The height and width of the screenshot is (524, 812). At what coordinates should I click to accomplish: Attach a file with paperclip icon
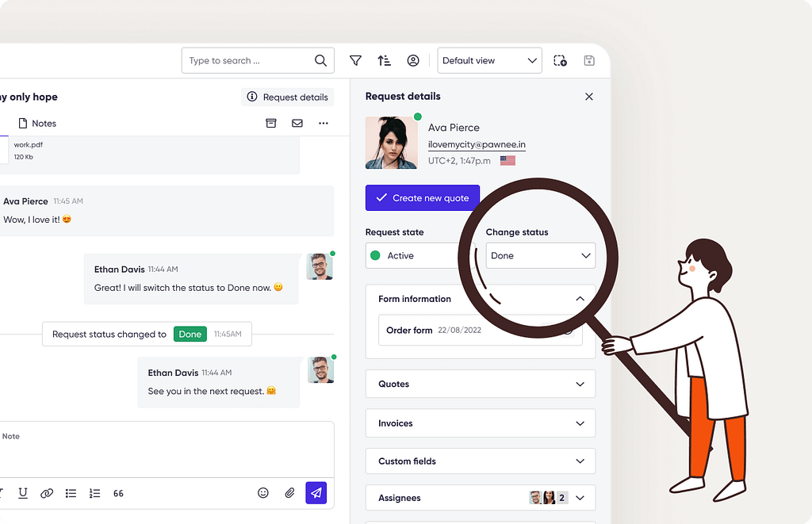click(x=289, y=493)
